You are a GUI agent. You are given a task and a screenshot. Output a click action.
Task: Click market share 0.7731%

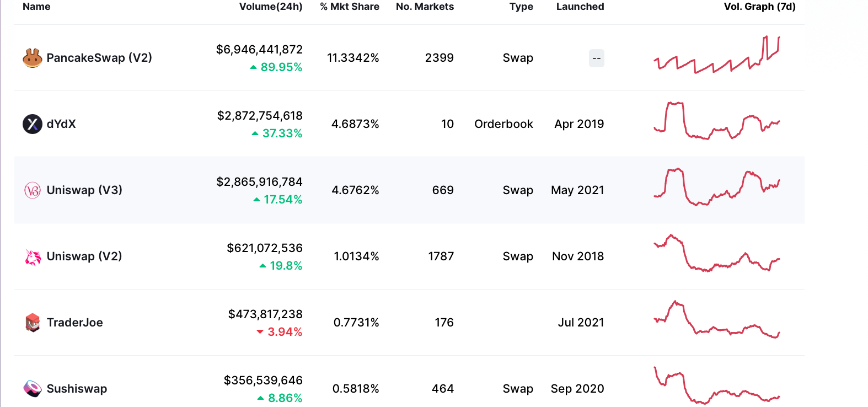(x=356, y=323)
